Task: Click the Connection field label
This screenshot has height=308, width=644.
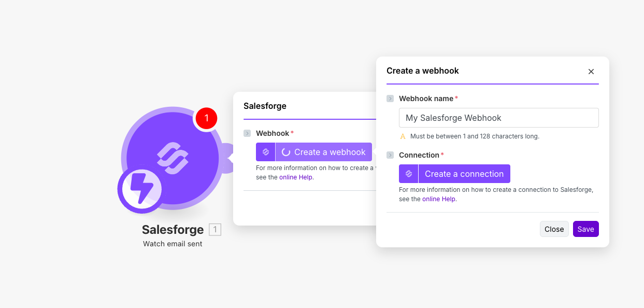Action: (x=419, y=155)
